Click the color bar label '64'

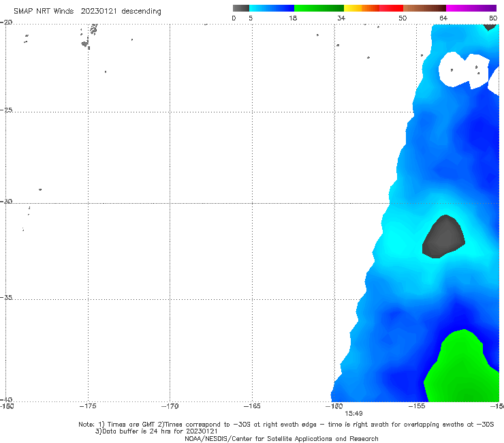tap(443, 18)
